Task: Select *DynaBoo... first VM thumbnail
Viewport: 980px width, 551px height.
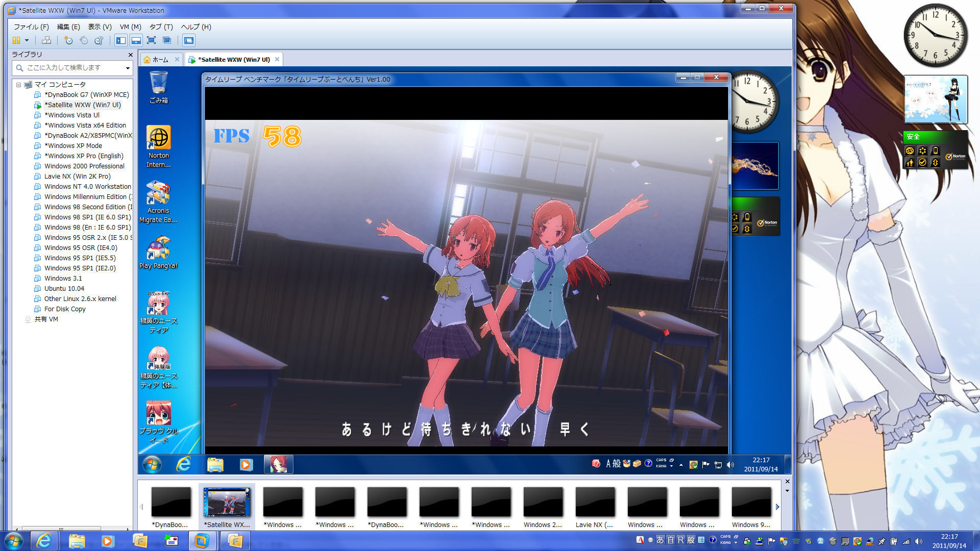Action: 170,507
